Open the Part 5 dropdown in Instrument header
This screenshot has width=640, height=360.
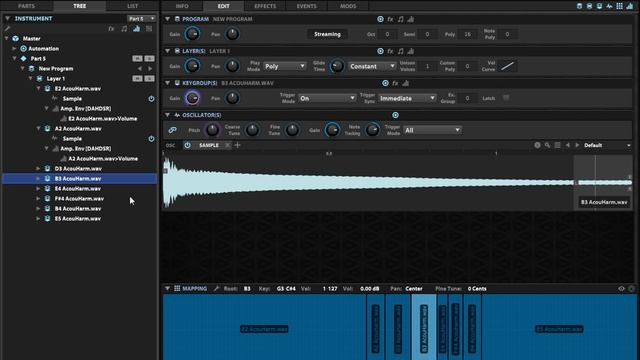(141, 18)
